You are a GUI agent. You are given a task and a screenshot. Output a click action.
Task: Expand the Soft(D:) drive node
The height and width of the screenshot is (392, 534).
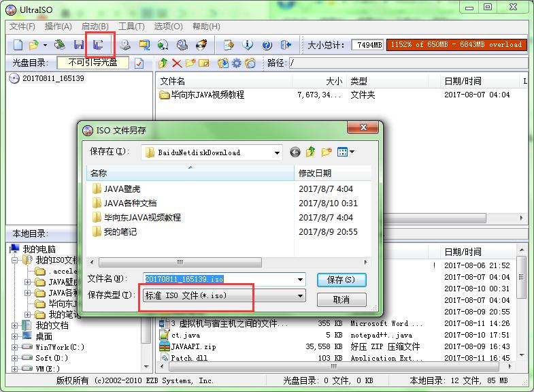(14, 358)
